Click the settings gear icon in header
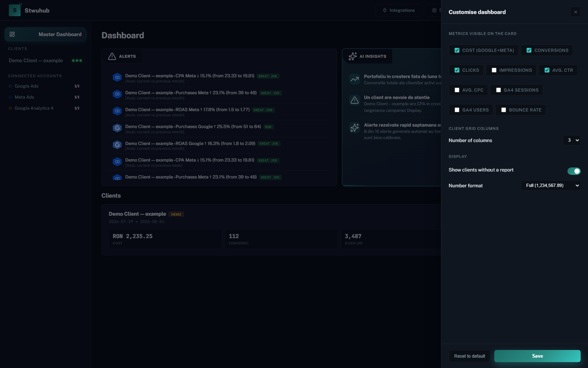Image resolution: width=588 pixels, height=368 pixels. [x=434, y=10]
